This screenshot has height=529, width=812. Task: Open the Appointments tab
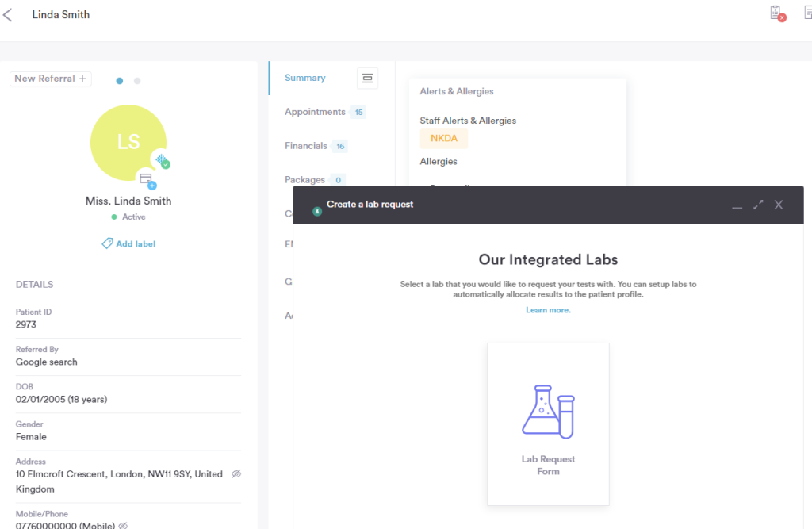pos(315,112)
